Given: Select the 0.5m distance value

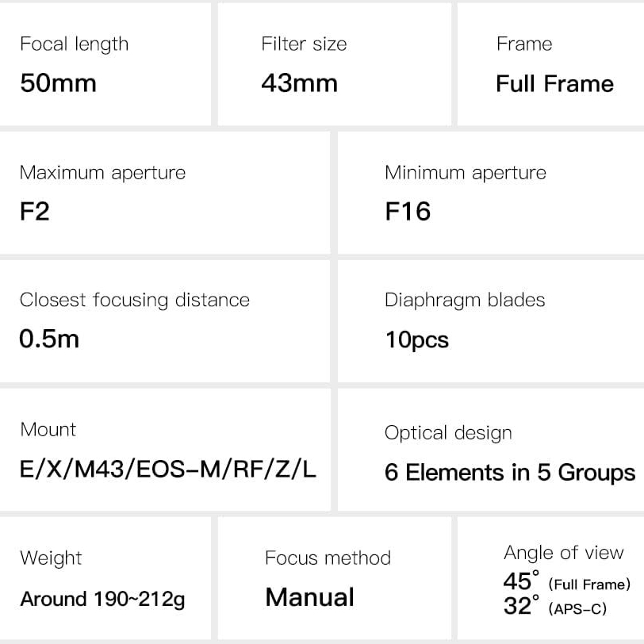Looking at the screenshot, I should [x=49, y=339].
